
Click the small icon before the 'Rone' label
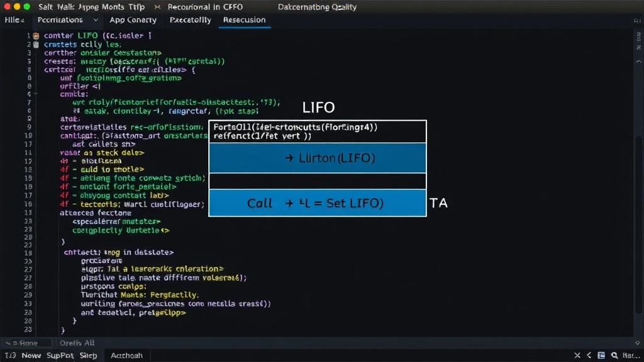(8, 343)
